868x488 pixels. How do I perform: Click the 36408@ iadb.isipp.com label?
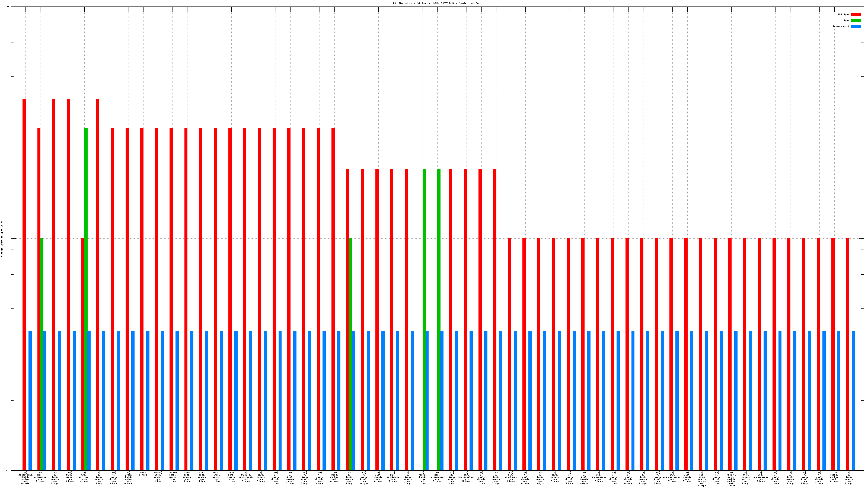pyautogui.click(x=158, y=477)
